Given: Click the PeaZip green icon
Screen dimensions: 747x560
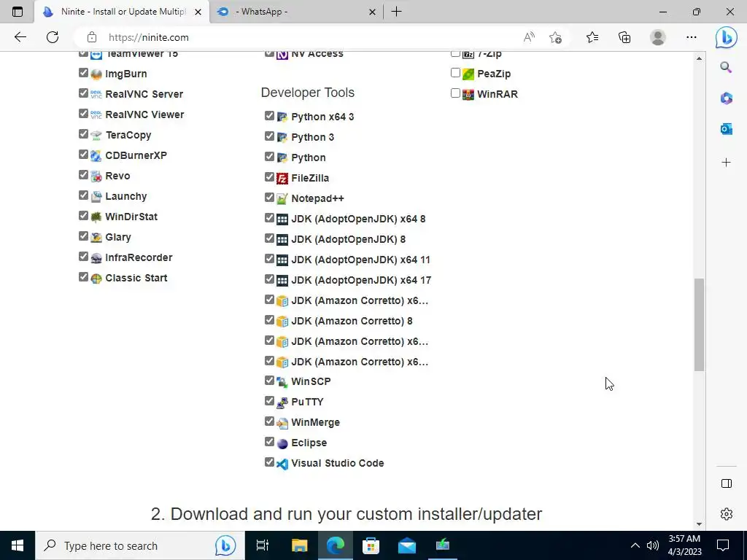Looking at the screenshot, I should (x=468, y=74).
